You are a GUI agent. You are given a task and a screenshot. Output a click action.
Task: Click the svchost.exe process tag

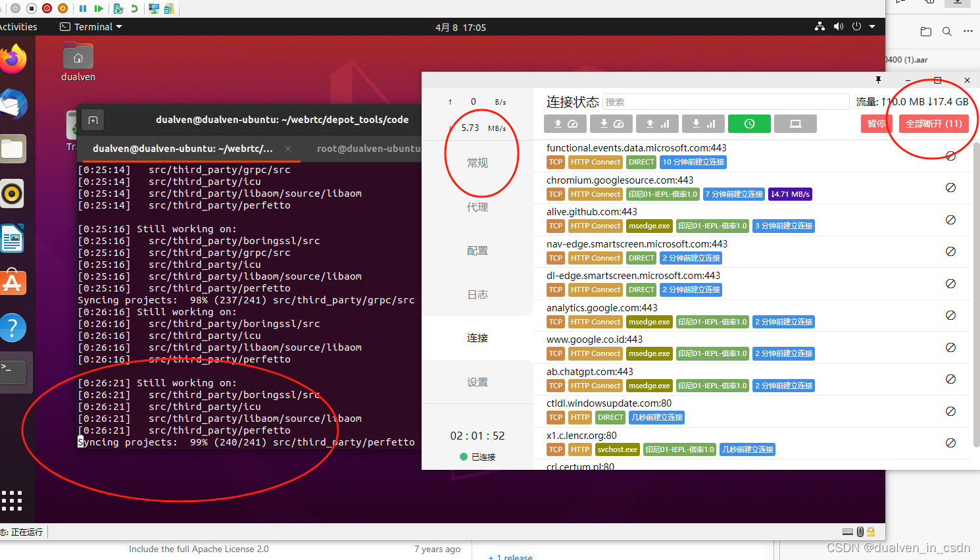618,449
